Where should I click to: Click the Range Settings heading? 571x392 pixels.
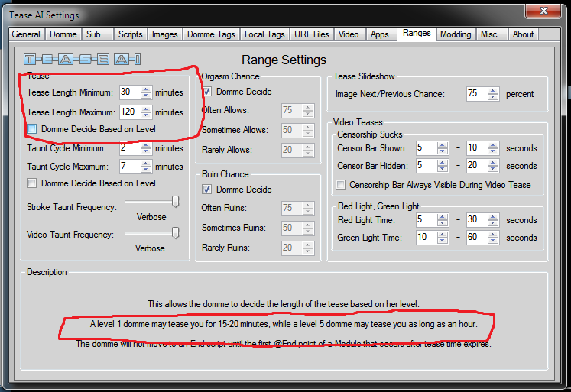point(284,60)
